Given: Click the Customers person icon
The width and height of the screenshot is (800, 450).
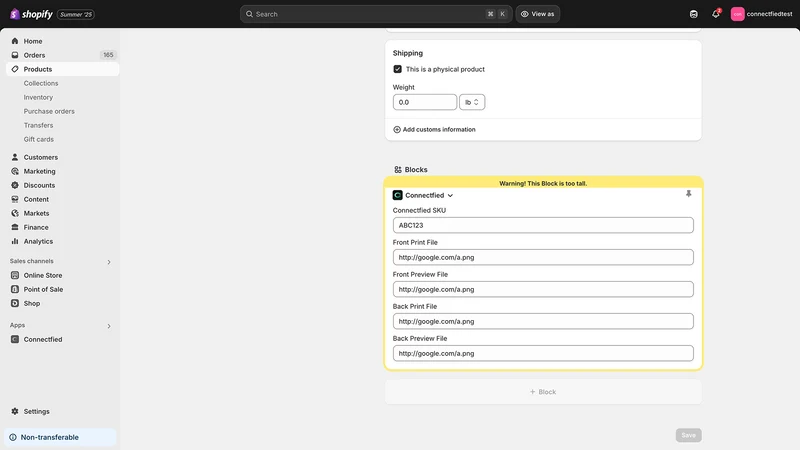Looking at the screenshot, I should pos(15,157).
